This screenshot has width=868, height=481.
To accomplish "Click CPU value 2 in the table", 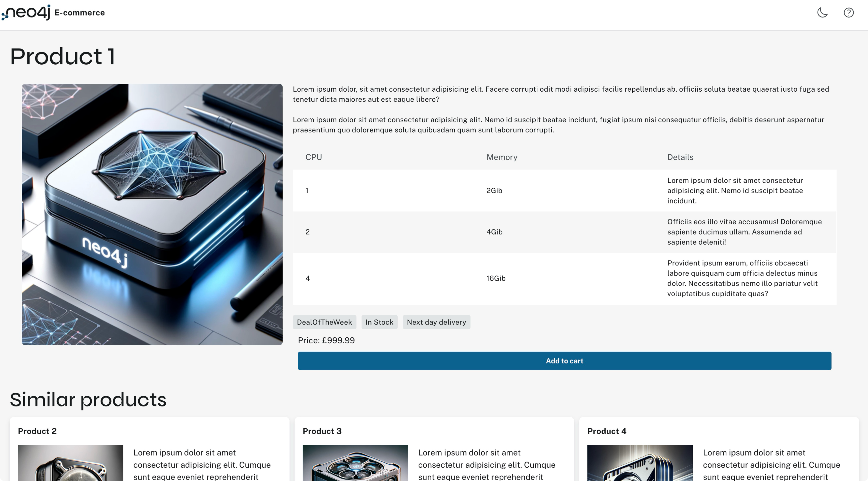I will 308,232.
